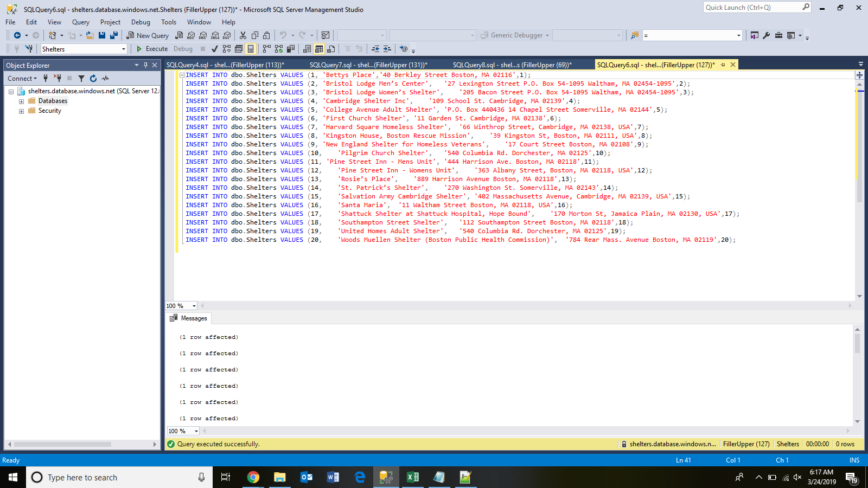Click the Save floppy disk icon

(x=101, y=35)
